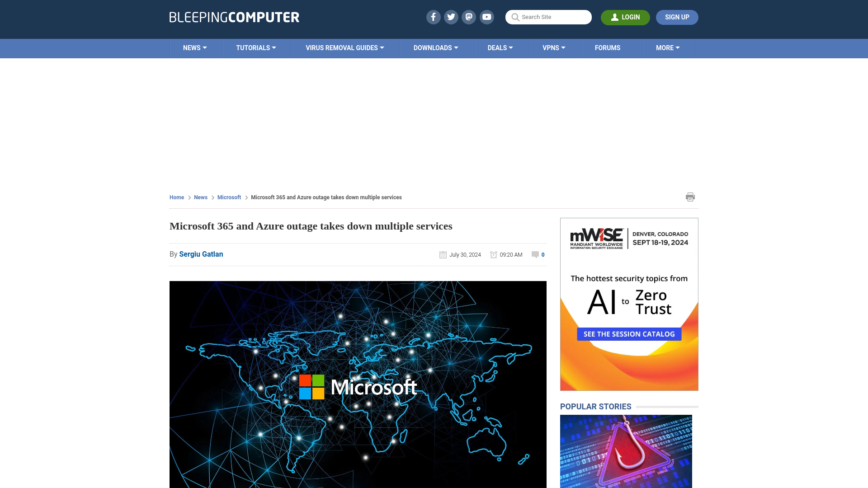Click the comments count icon
868x488 pixels.
(535, 254)
